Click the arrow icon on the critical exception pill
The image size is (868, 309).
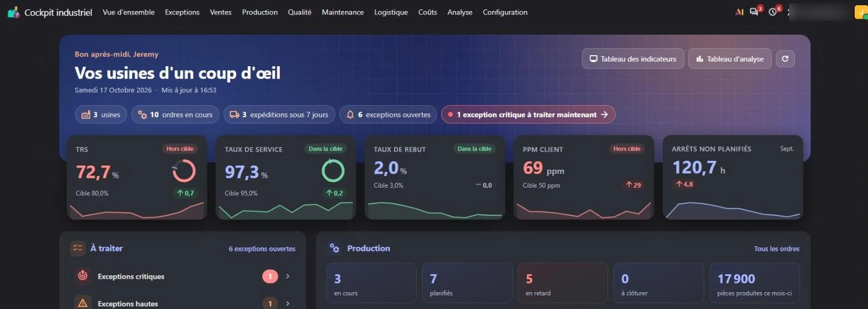[x=604, y=114]
